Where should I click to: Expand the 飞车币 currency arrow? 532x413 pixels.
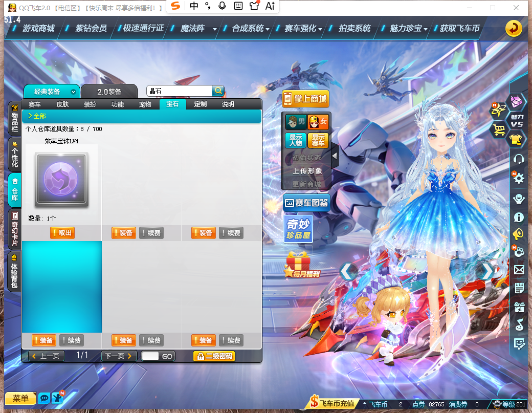[x=365, y=403]
